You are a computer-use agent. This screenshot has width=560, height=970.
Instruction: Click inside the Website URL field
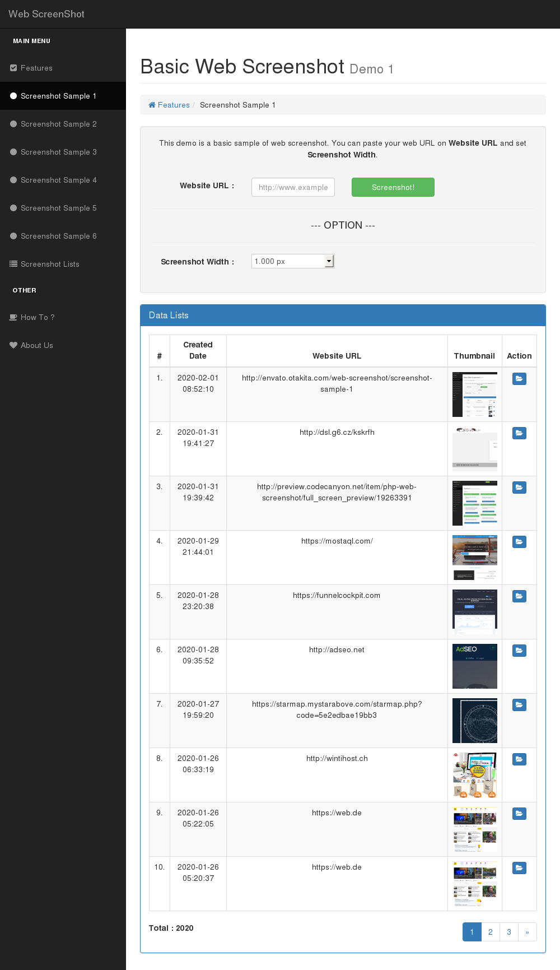[293, 187]
